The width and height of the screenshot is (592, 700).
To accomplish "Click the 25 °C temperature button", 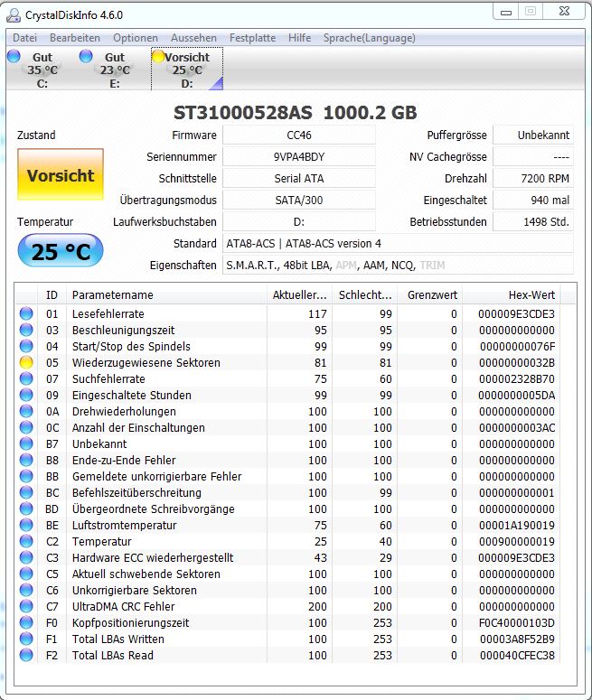I will click(61, 251).
